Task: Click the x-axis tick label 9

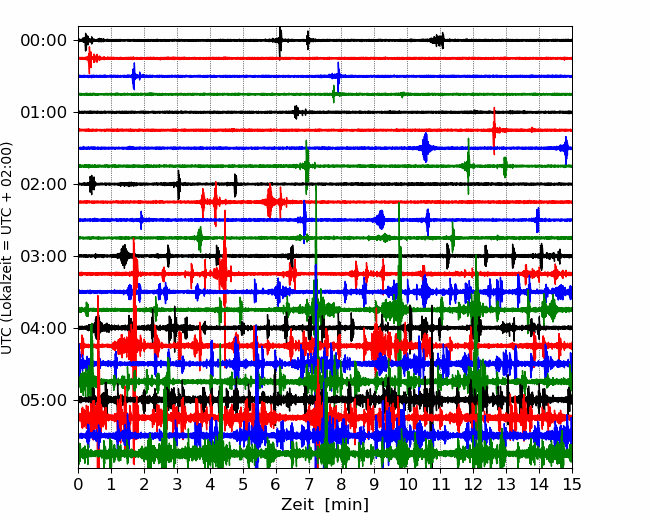Action: (x=375, y=484)
